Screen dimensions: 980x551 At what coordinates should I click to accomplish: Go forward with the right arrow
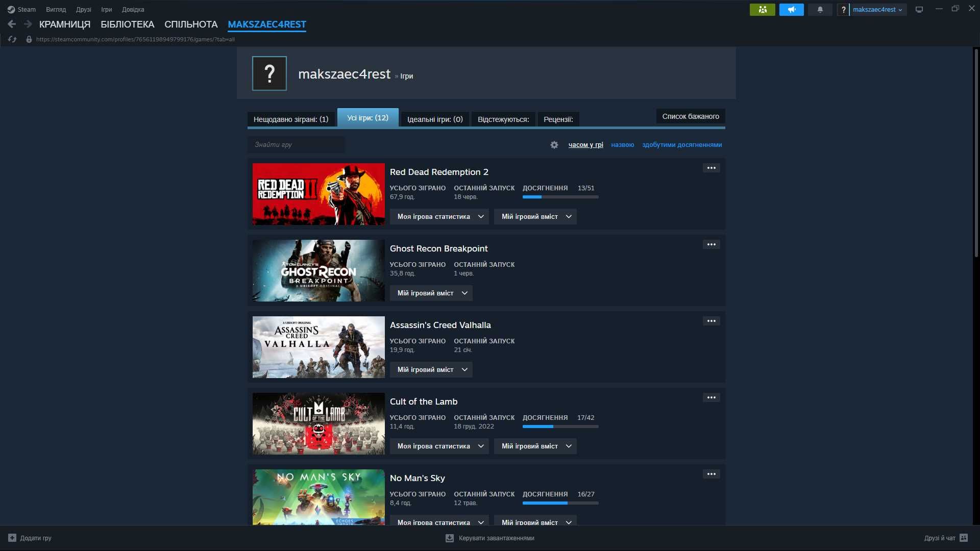point(28,24)
